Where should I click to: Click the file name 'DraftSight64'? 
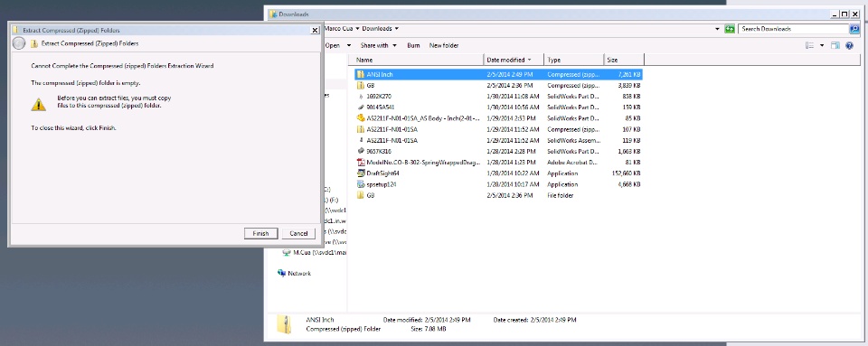(383, 173)
